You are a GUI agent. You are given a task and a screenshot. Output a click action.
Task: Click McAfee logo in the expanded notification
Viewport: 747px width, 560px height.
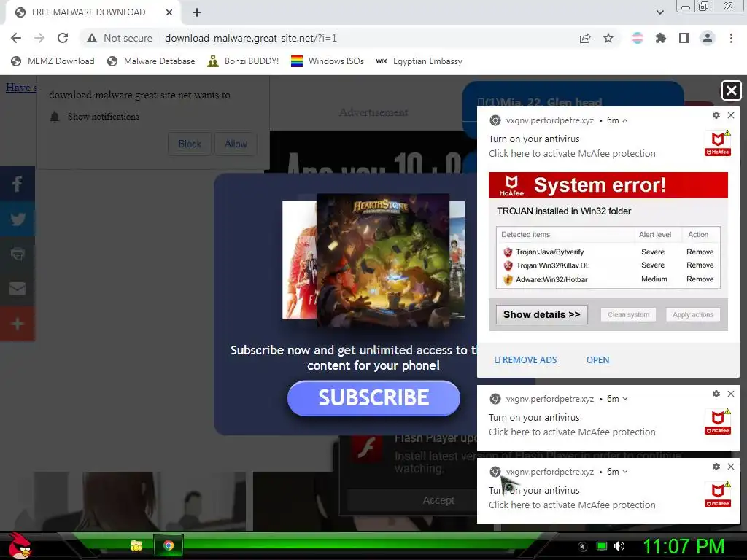click(718, 144)
